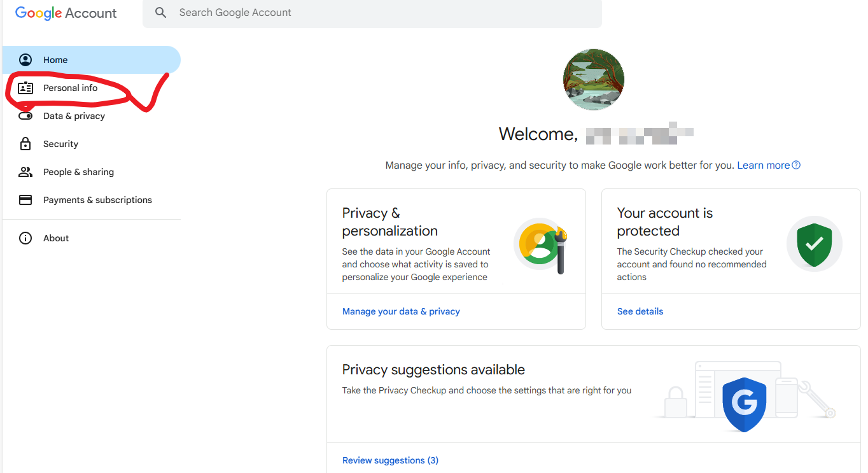
Task: Focus the Search Google Account field
Action: (382, 13)
